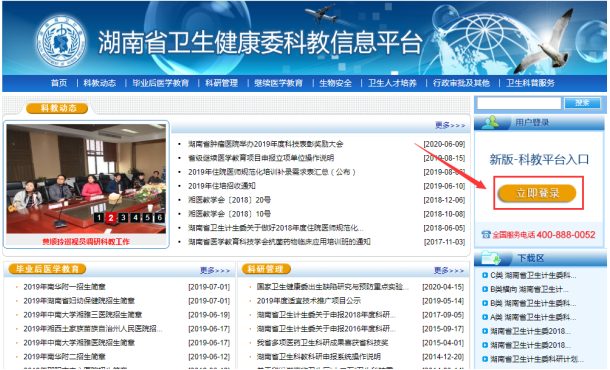Select slideshow page number 6

tap(160, 217)
